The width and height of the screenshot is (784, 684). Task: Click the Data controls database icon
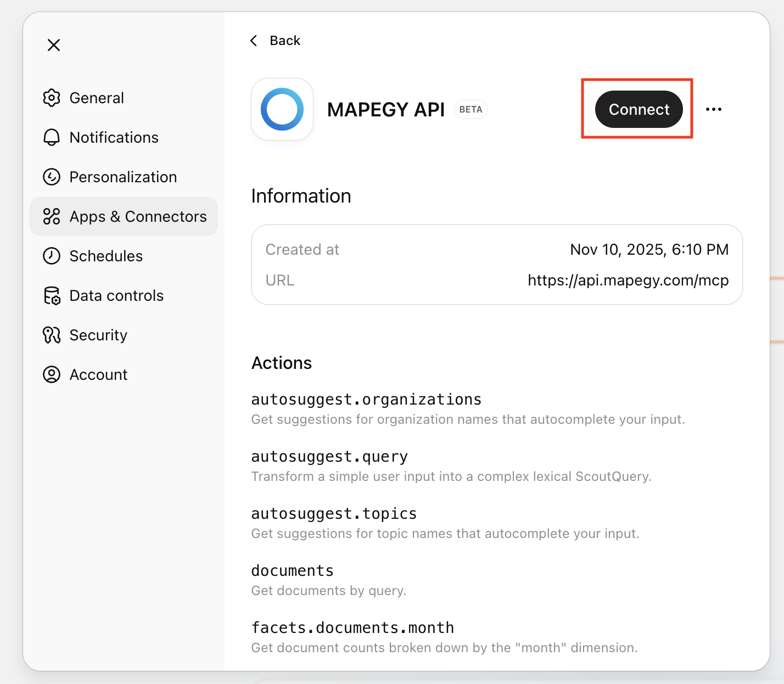(52, 295)
